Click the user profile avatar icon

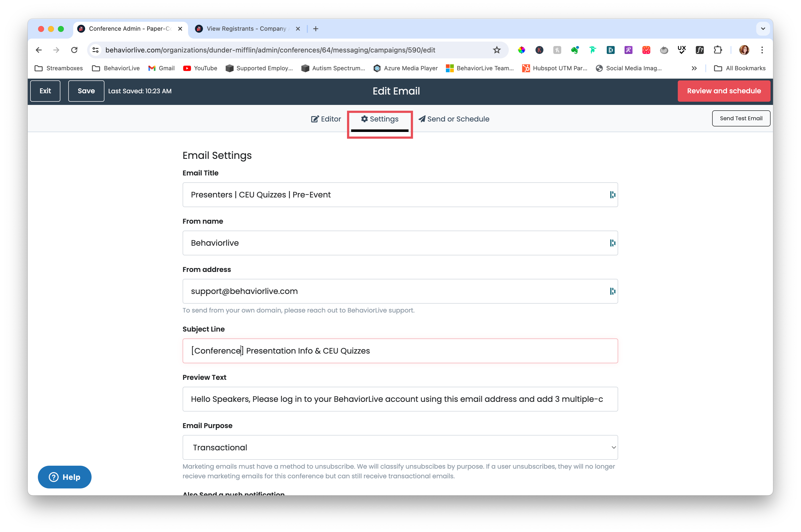point(744,50)
